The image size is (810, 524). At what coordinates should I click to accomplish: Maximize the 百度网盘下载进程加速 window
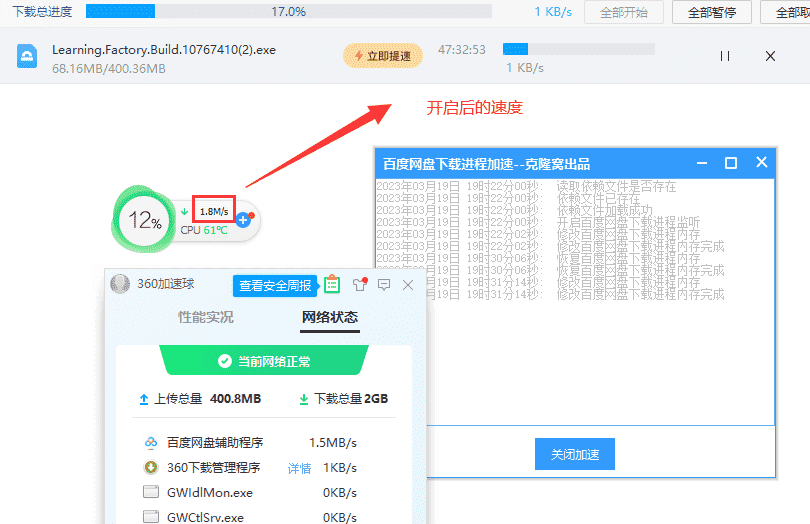[x=731, y=163]
